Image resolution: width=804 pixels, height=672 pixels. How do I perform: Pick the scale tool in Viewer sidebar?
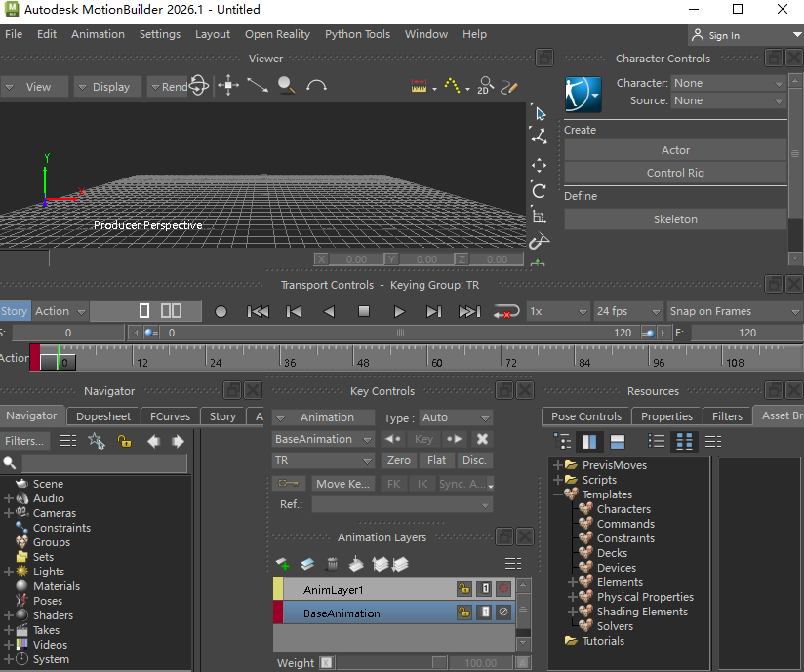click(x=539, y=217)
